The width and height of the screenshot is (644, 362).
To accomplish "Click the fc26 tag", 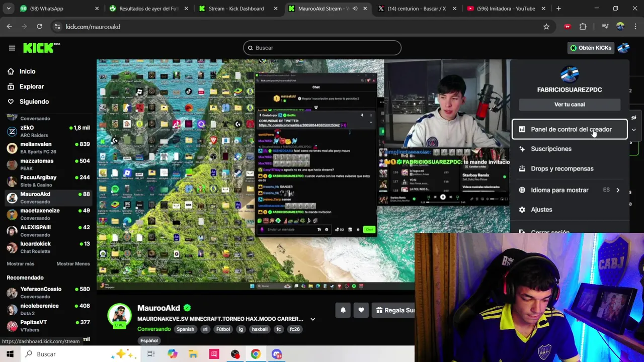I will tap(295, 329).
